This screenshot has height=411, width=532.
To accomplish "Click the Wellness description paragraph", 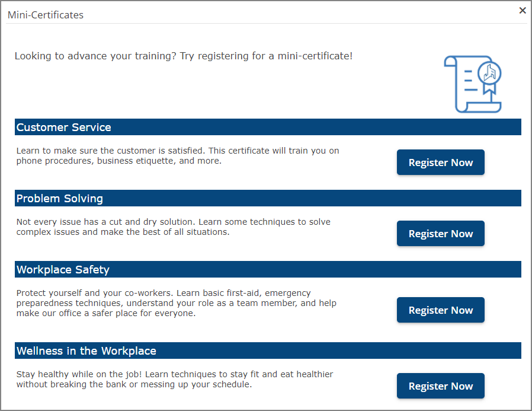I will tap(174, 379).
